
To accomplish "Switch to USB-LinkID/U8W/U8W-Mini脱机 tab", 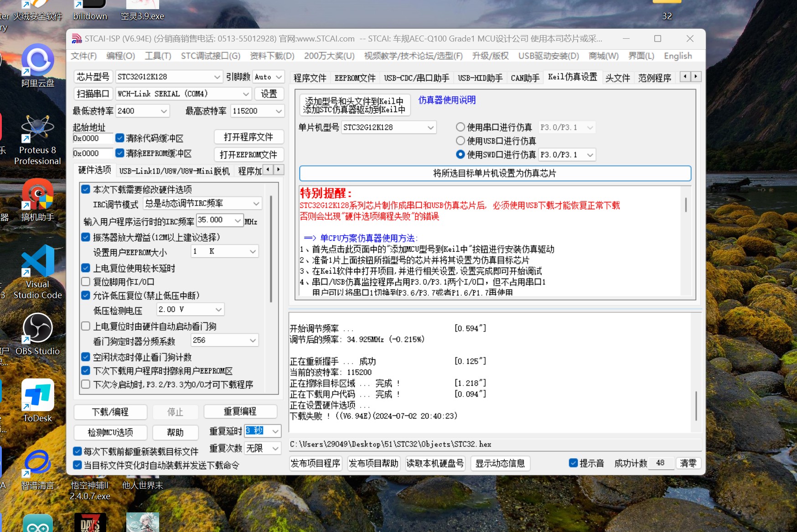I will [175, 171].
